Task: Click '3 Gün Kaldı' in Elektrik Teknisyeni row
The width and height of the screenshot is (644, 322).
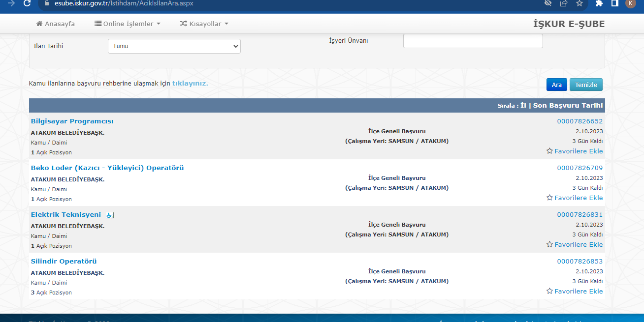Action: (x=587, y=234)
